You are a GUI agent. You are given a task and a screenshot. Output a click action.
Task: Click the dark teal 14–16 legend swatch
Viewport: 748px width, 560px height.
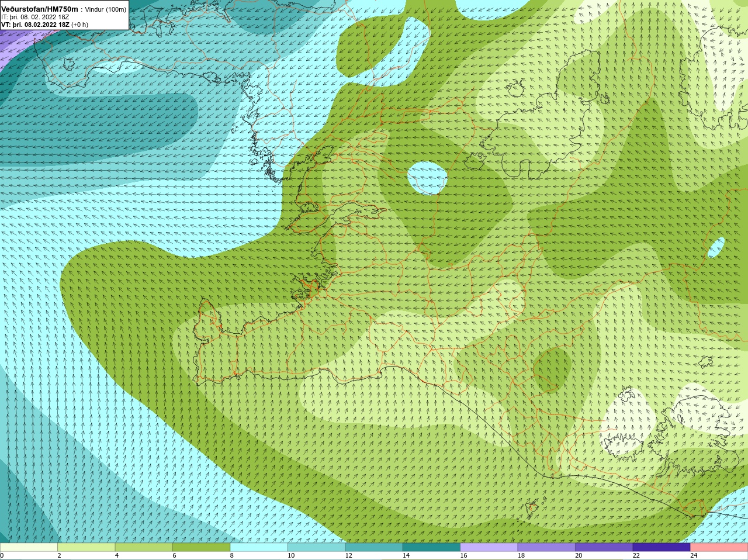tap(432, 548)
